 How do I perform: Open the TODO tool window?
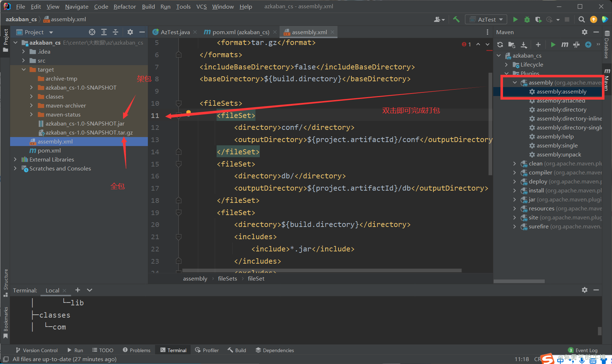[103, 350]
